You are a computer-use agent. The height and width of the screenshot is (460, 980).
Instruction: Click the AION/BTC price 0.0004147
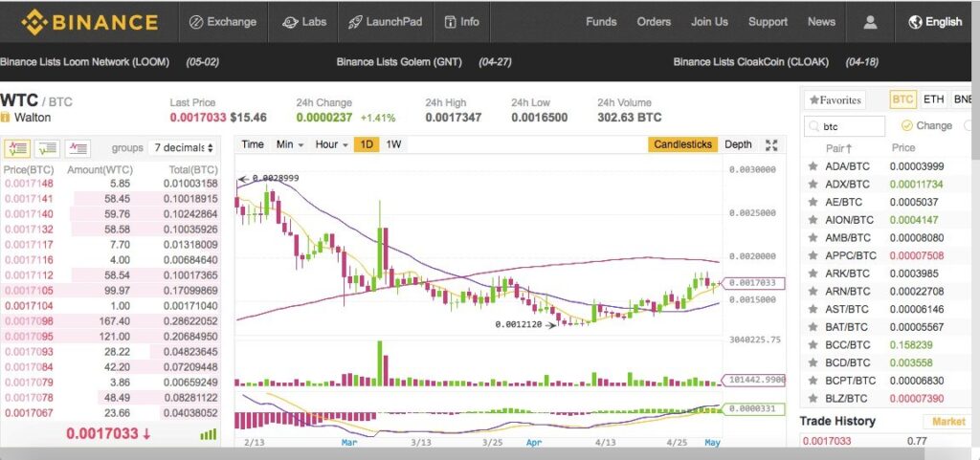pyautogui.click(x=912, y=220)
